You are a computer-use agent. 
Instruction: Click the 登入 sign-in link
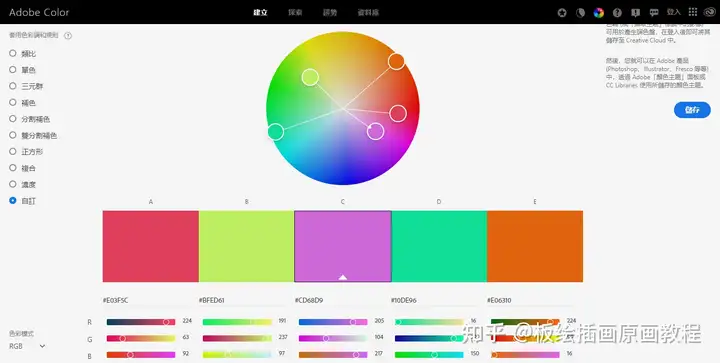click(x=674, y=12)
